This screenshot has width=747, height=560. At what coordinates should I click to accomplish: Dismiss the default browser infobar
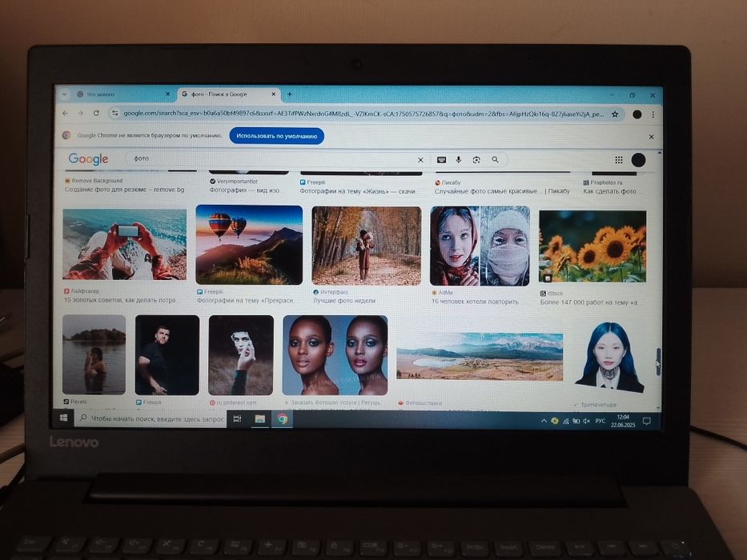coord(651,137)
